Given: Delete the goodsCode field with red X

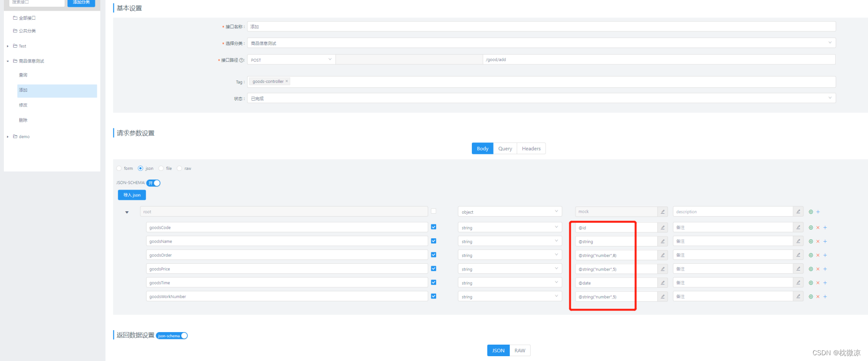Looking at the screenshot, I should pyautogui.click(x=818, y=228).
